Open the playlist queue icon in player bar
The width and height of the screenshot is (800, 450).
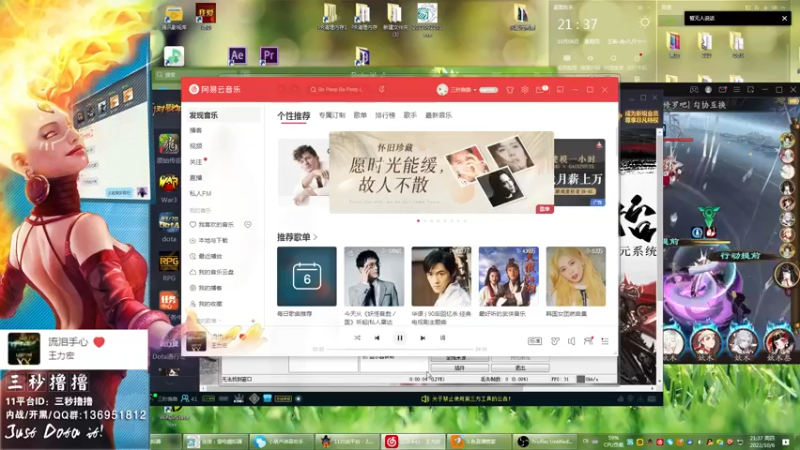click(x=605, y=341)
